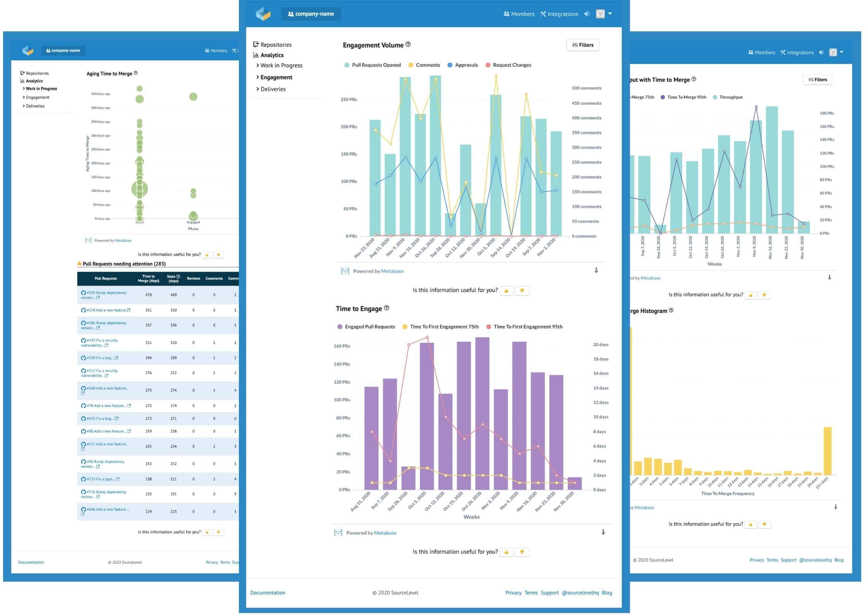The image size is (868, 614).
Task: Thumbs down the Engagement Volume chart
Action: point(522,291)
